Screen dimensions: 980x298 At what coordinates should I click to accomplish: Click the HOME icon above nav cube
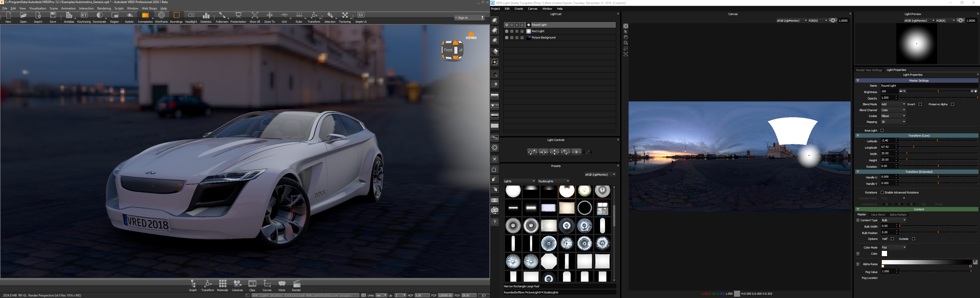click(471, 36)
